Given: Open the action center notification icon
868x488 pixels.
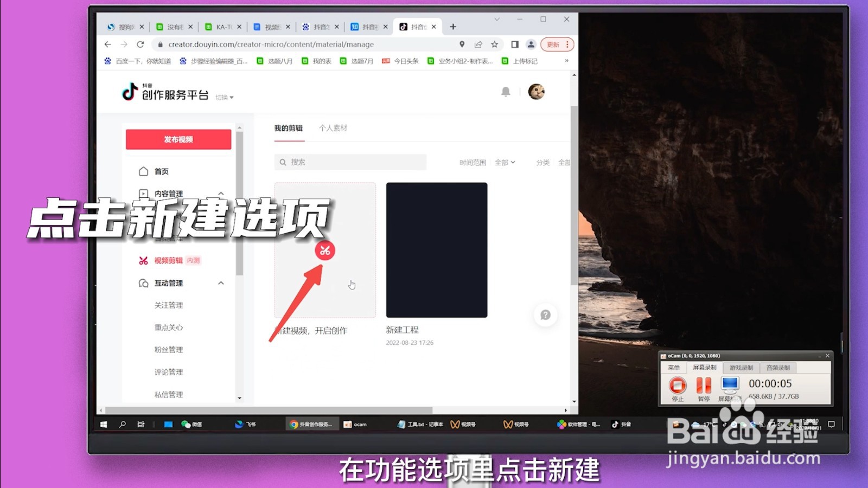Looking at the screenshot, I should [x=831, y=425].
